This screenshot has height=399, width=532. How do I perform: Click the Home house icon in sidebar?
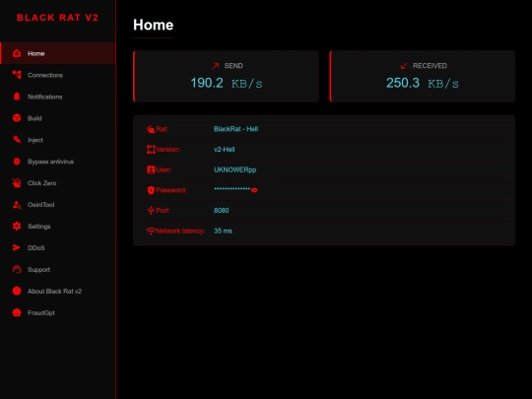17,53
